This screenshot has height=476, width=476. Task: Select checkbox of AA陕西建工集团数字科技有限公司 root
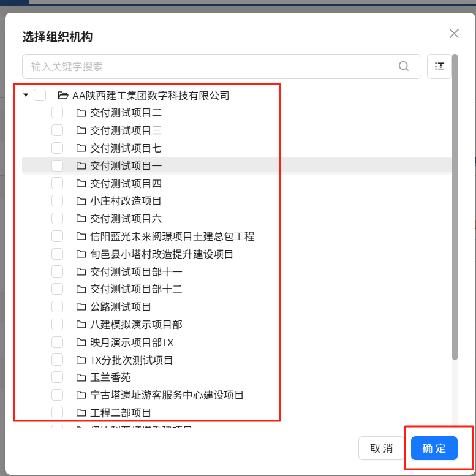coord(40,95)
